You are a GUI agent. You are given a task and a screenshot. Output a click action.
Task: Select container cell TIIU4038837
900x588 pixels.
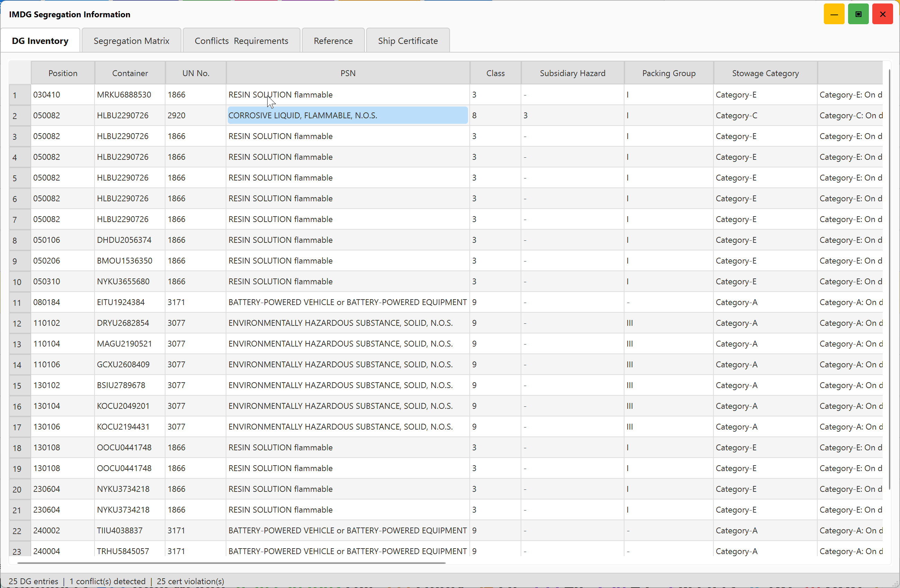tap(130, 531)
